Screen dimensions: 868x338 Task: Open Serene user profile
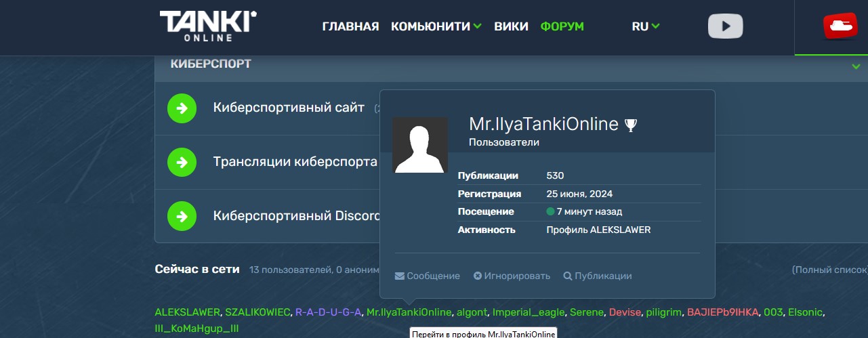(x=586, y=312)
